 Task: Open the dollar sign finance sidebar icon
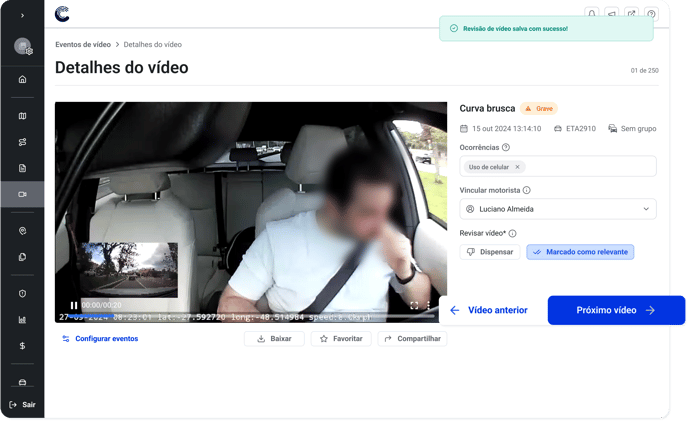pos(22,346)
